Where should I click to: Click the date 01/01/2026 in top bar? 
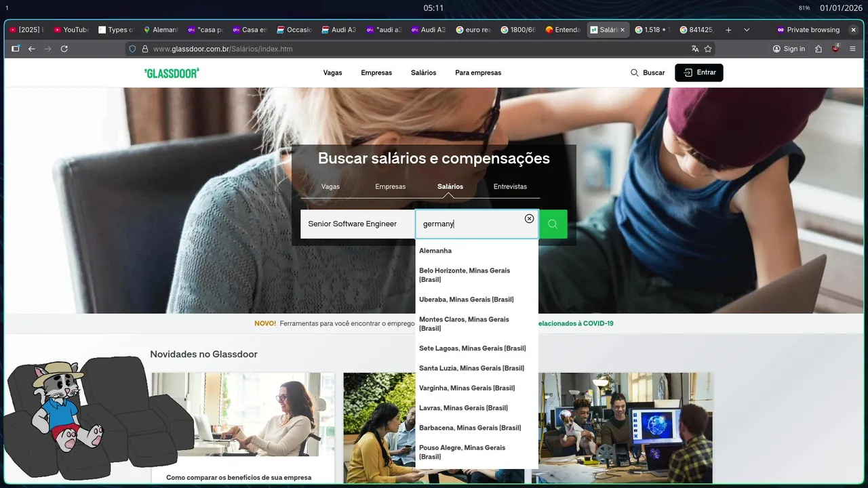[x=841, y=8]
